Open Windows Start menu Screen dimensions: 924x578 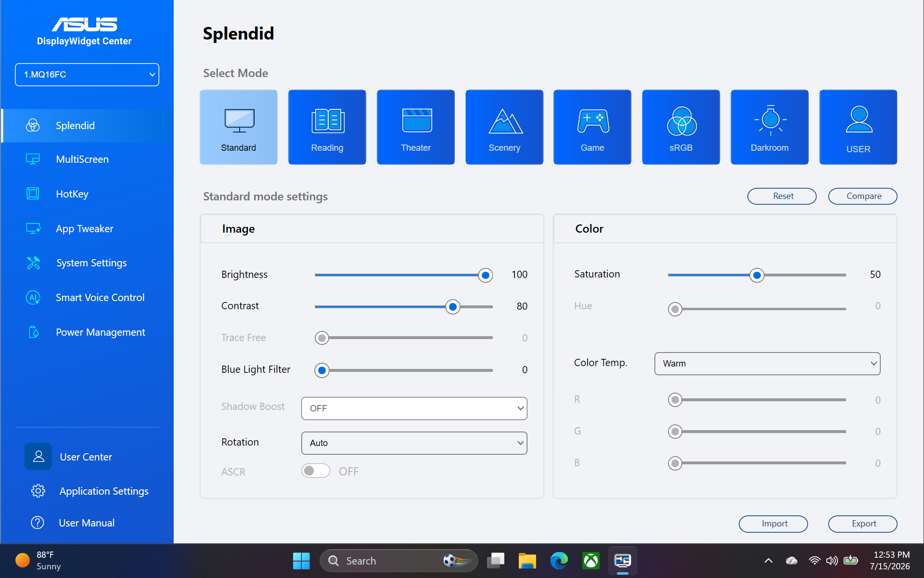pyautogui.click(x=301, y=561)
